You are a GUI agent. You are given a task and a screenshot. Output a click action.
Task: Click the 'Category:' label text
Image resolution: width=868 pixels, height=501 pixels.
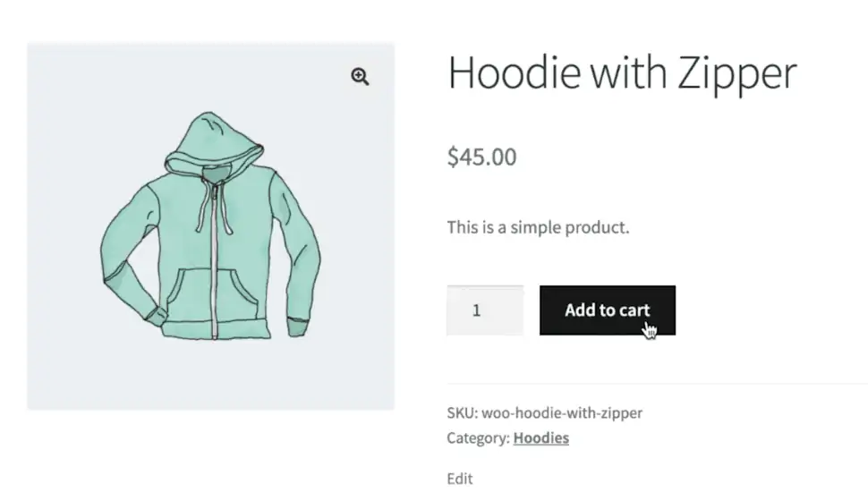click(x=478, y=438)
